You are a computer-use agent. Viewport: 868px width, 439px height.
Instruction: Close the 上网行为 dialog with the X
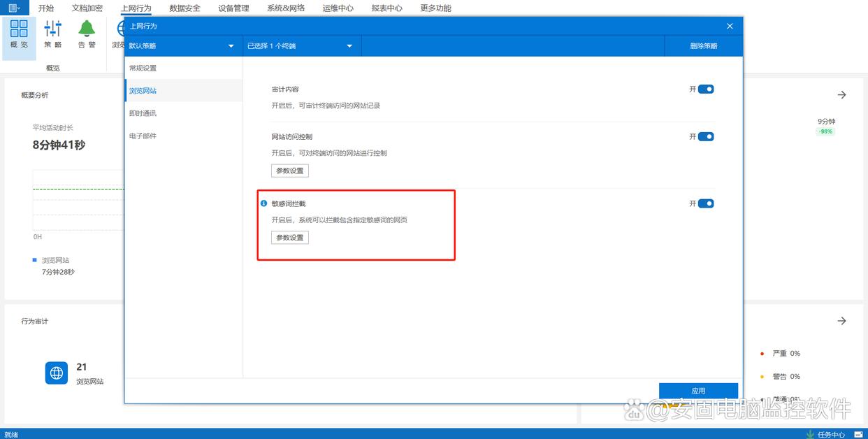tap(730, 26)
